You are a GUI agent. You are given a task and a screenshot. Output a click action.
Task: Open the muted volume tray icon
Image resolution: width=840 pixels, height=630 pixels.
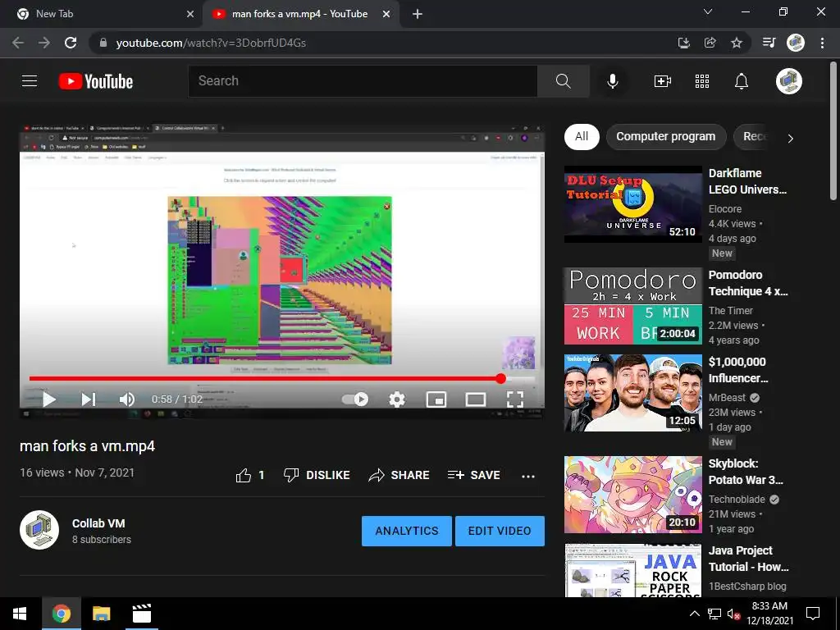(x=733, y=614)
